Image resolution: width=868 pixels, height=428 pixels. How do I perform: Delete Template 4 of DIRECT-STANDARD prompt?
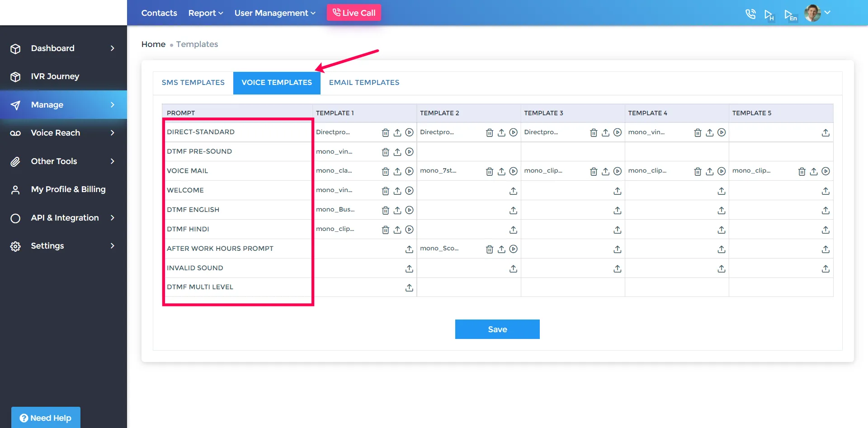point(698,132)
